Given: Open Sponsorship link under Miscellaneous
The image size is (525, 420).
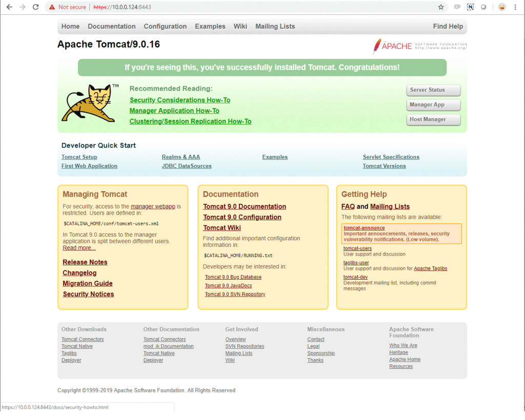Looking at the screenshot, I should 321,353.
